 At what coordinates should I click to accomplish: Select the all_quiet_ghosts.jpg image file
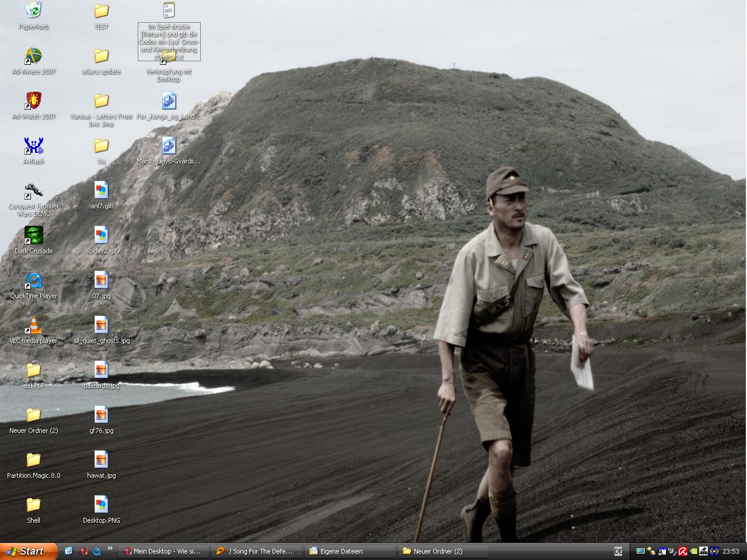[101, 326]
